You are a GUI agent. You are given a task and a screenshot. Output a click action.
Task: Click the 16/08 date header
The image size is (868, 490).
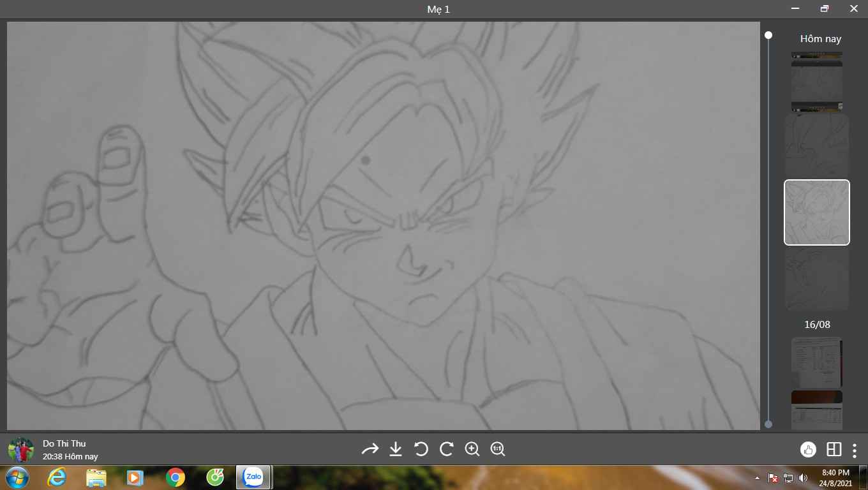click(817, 324)
